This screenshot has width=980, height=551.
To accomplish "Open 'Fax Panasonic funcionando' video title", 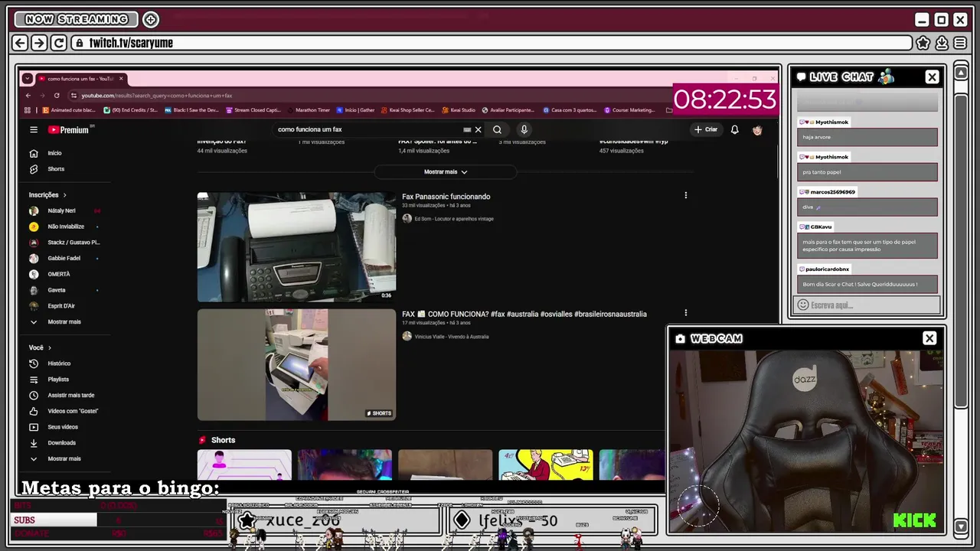I will 446,197.
